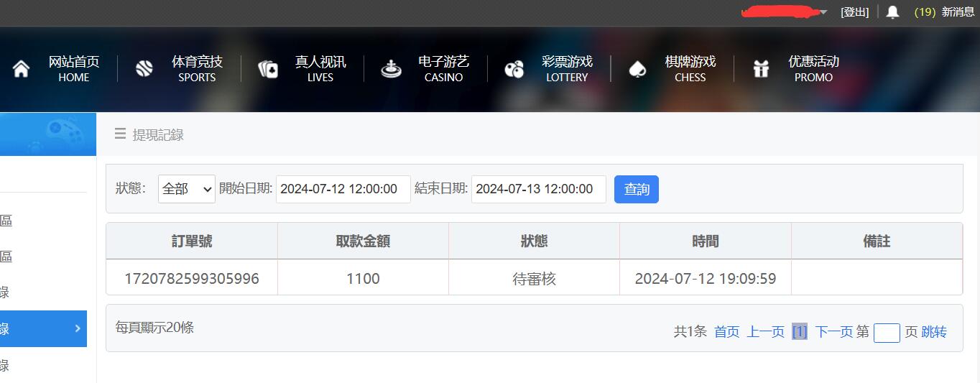
Task: Click the 下一页 next page link
Action: [x=833, y=332]
